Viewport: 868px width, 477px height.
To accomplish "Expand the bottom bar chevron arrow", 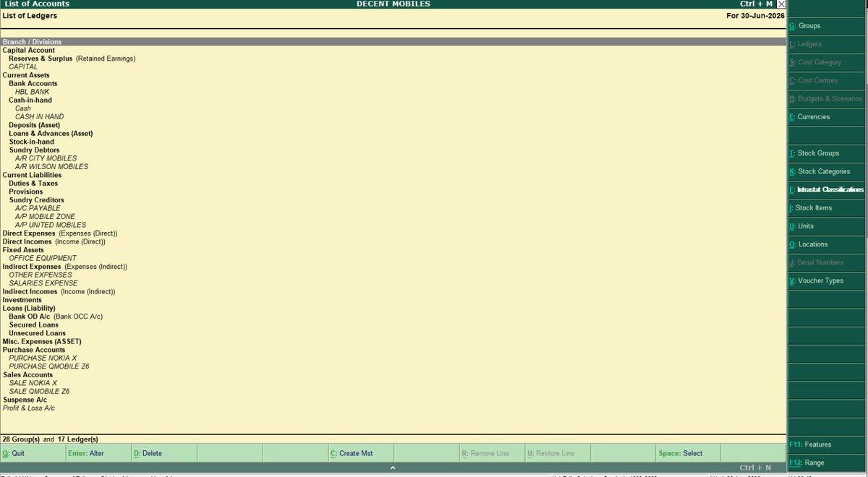I will [x=393, y=468].
